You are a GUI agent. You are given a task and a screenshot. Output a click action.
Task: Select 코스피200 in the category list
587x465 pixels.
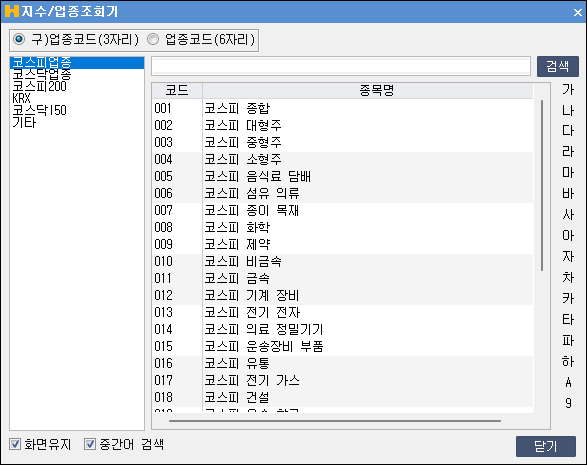pos(77,86)
